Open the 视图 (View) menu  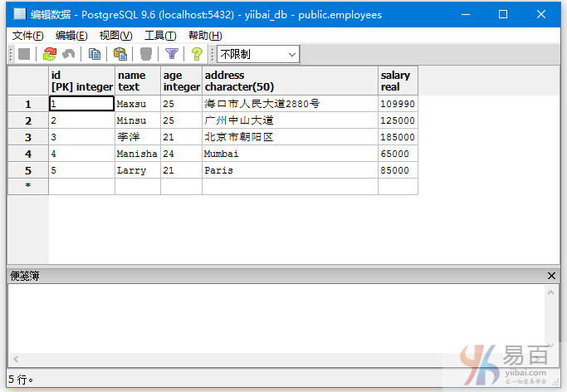[x=115, y=35]
